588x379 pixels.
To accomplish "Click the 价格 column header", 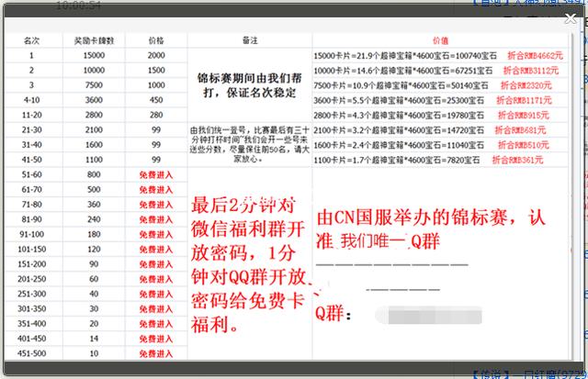I will (156, 40).
